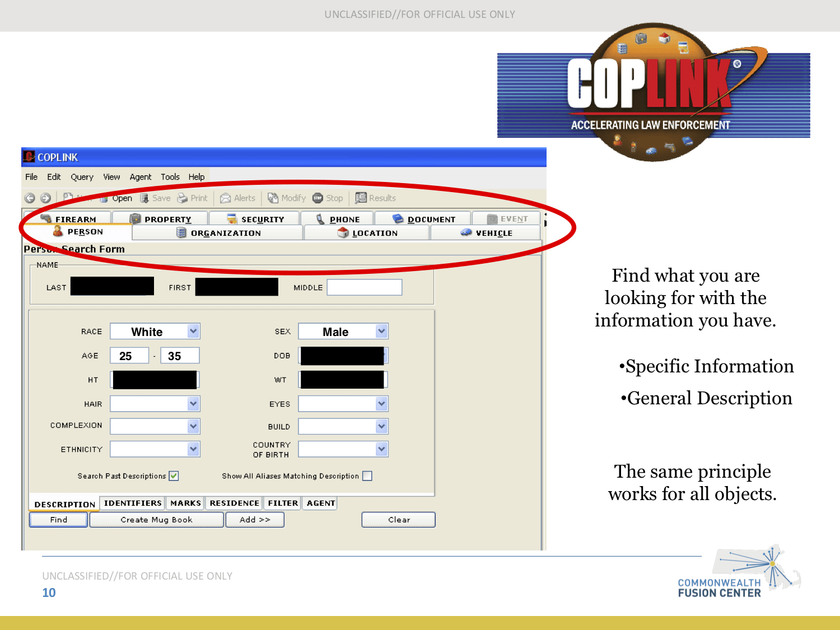The image size is (840, 630).
Task: Switch to the Phone search tab
Action: tap(338, 219)
